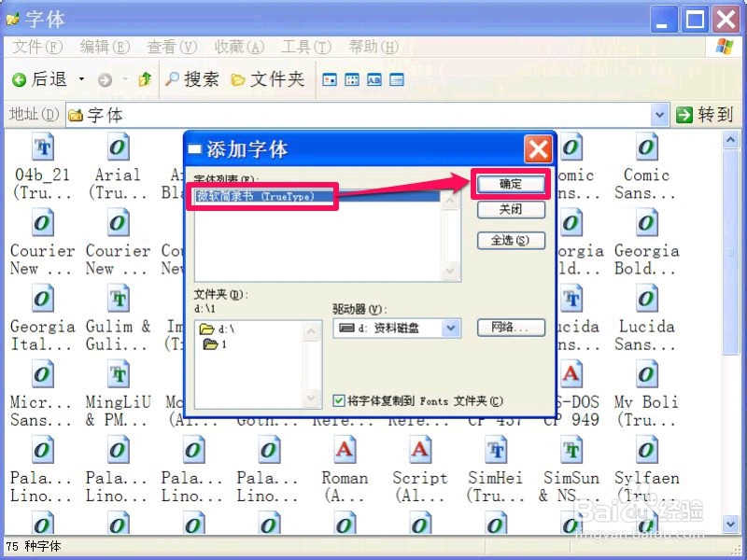Click the Close (关闭) button in dialog

[511, 209]
